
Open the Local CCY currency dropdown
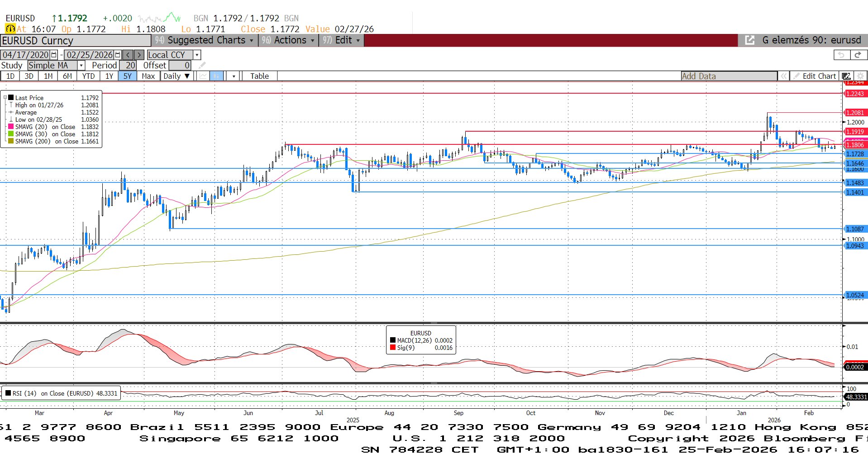point(197,55)
